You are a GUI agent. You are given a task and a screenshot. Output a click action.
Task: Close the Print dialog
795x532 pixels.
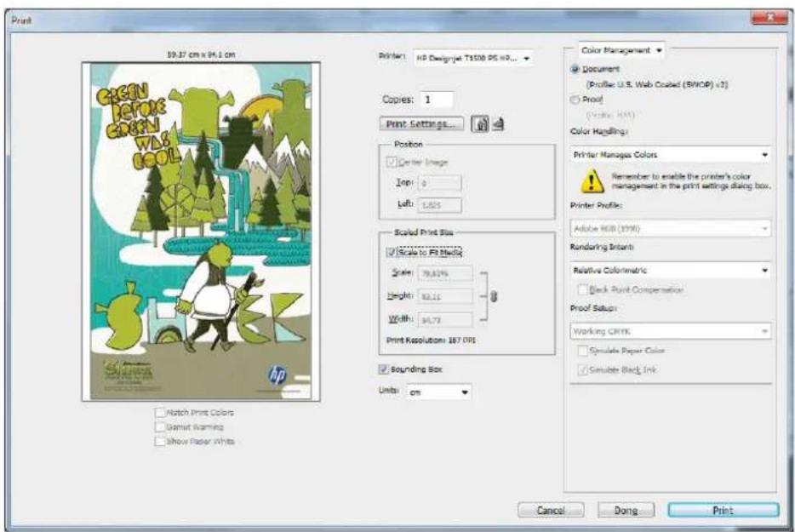769,18
